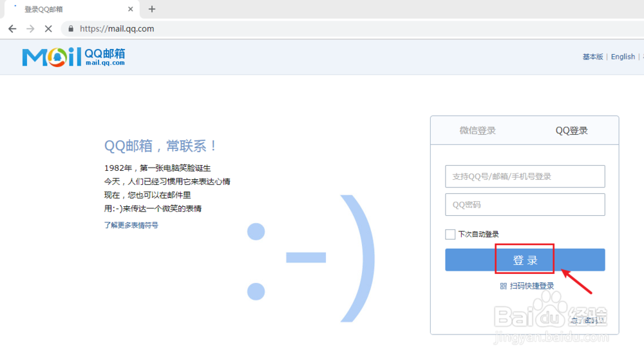Viewport: 644px width, 359px height.
Task: View site security lock info
Action: (x=71, y=29)
